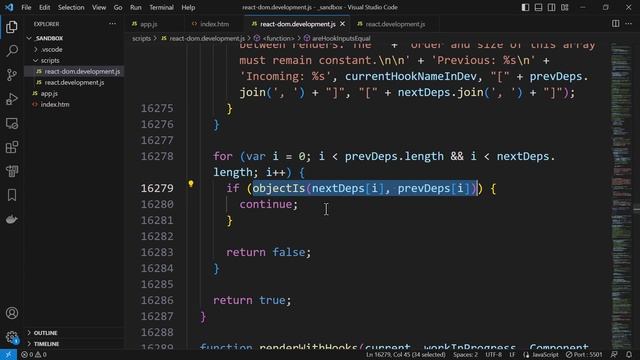Customize layout icon in title bar
Viewport: 640px width, 360px height.
pyautogui.click(x=564, y=7)
